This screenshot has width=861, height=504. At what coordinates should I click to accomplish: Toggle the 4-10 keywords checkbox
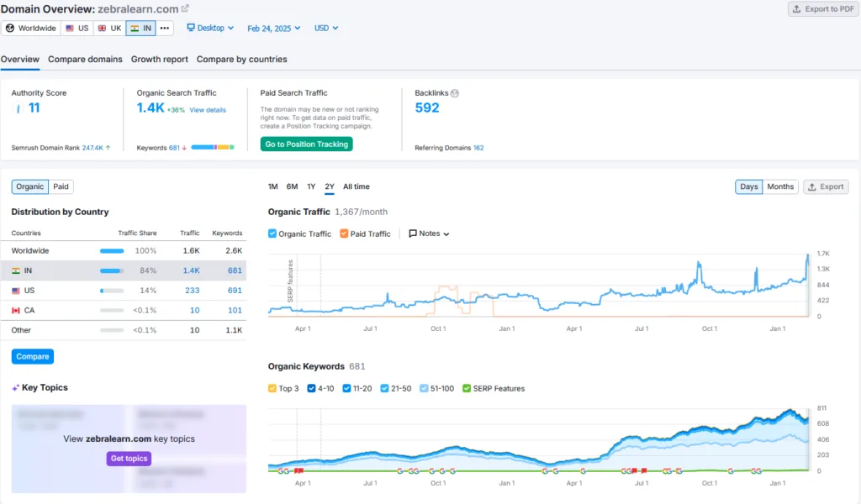311,388
